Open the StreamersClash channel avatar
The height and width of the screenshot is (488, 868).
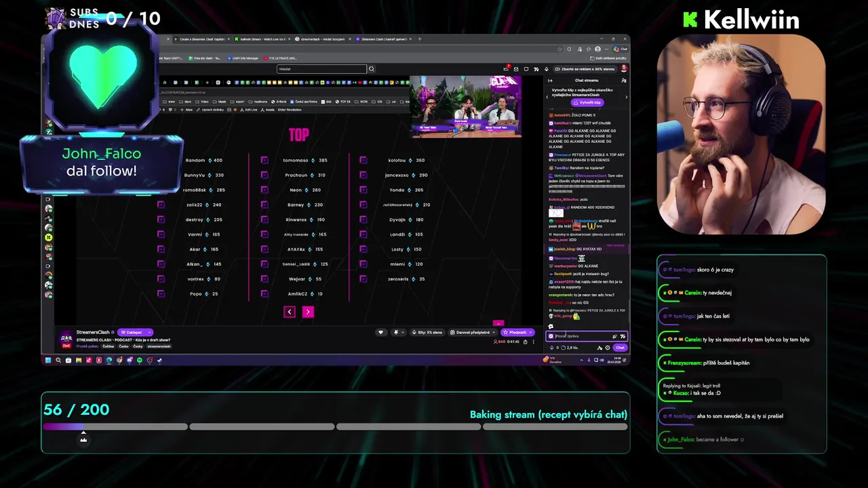(67, 338)
